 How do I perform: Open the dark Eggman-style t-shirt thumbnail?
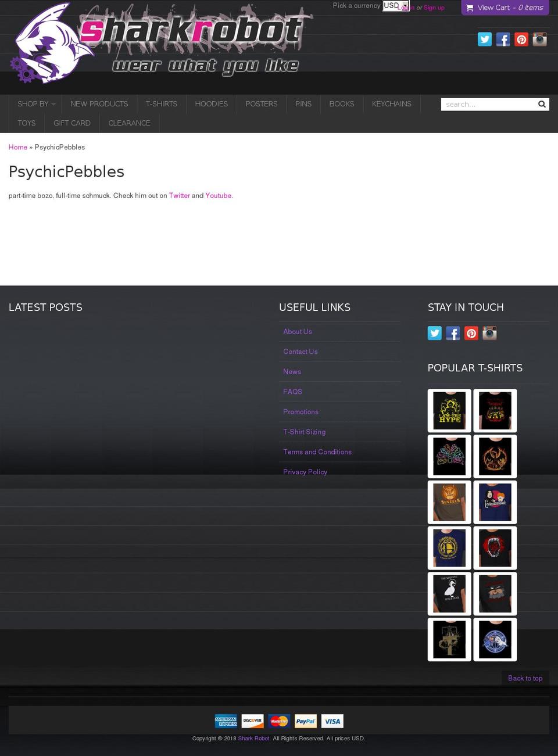[x=495, y=594]
